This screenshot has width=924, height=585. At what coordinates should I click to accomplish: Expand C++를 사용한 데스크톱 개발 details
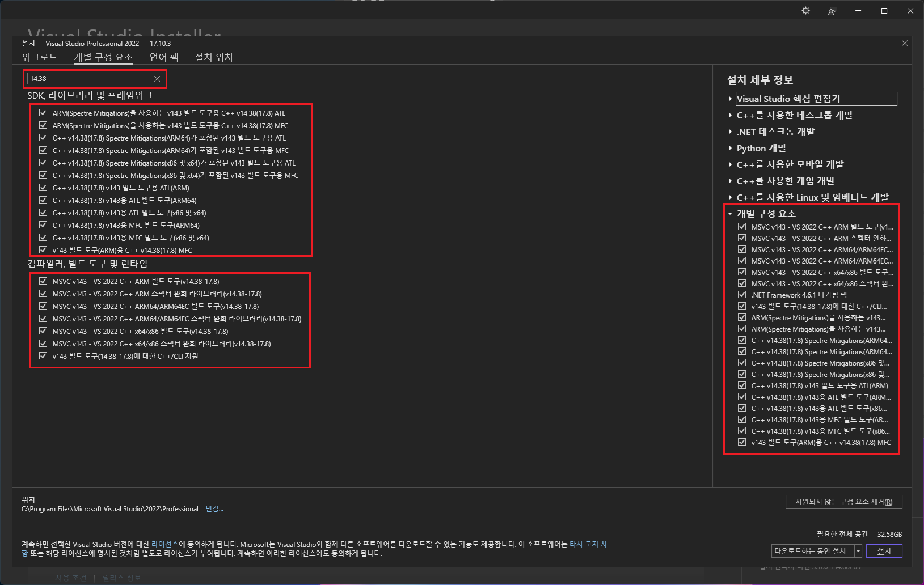[x=731, y=115]
